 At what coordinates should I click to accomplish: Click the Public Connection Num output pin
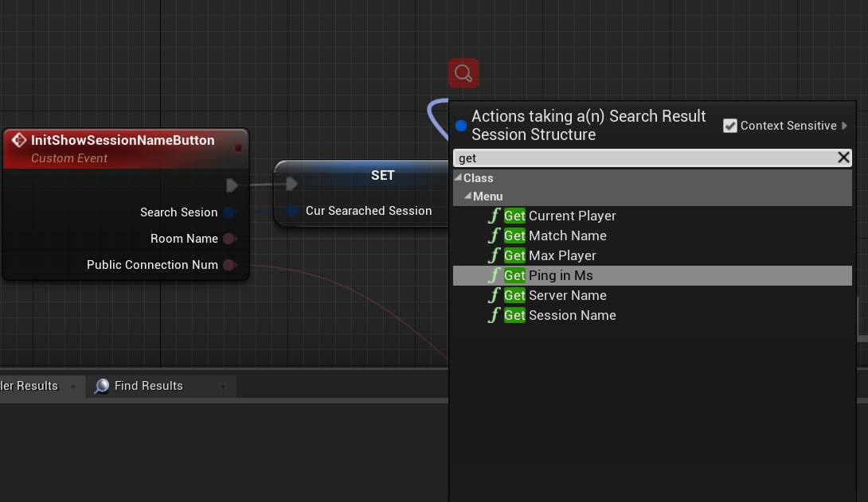pyautogui.click(x=229, y=265)
